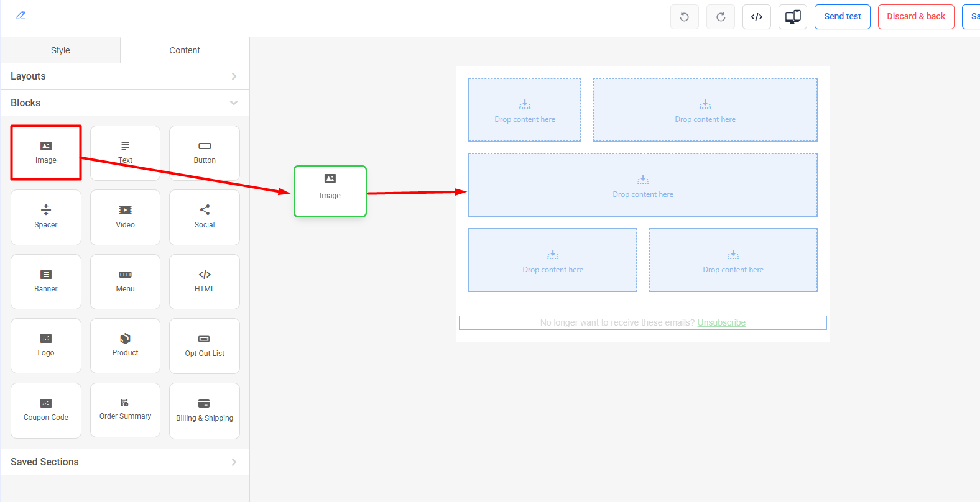Click the undo arrow button
980x502 pixels.
point(685,17)
